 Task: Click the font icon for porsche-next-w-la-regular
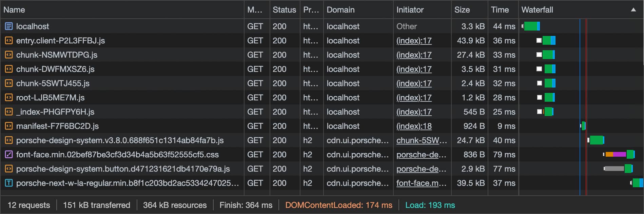click(9, 183)
